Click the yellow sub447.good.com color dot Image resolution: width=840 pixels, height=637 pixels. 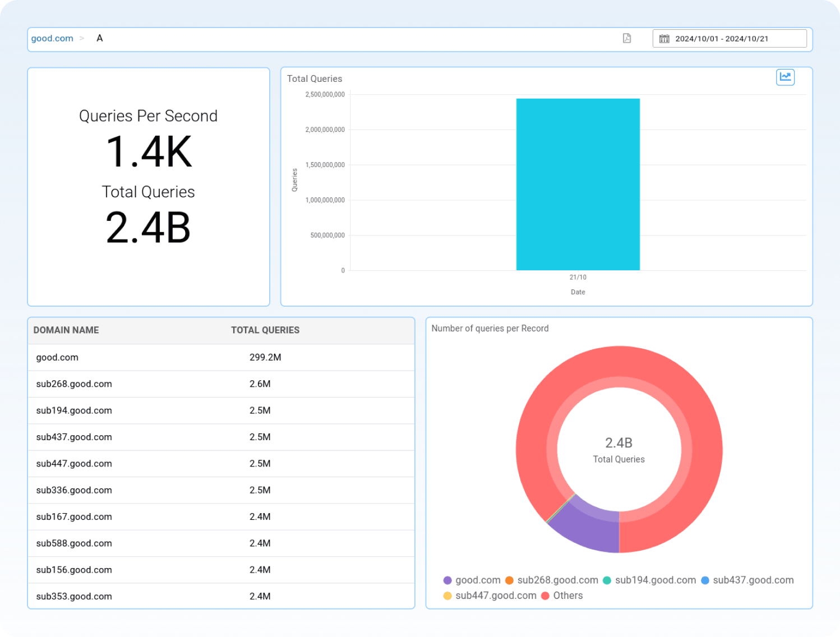click(x=447, y=596)
